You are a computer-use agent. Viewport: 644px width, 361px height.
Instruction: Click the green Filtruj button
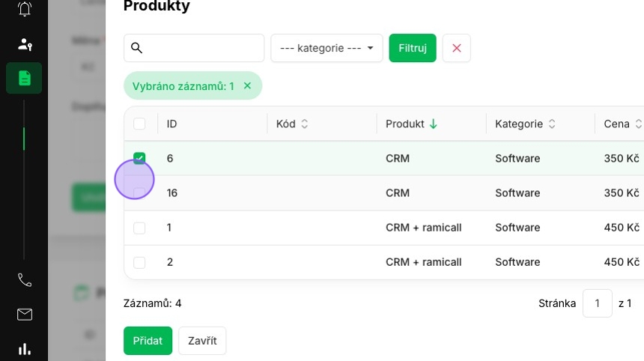413,48
